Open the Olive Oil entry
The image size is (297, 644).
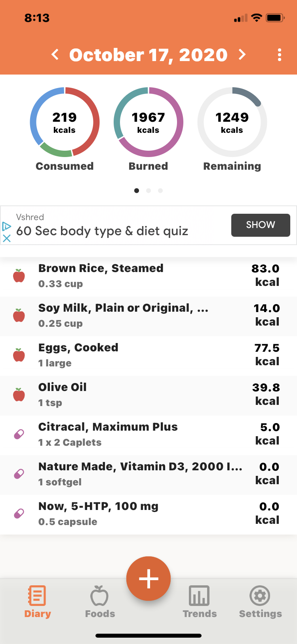click(148, 396)
